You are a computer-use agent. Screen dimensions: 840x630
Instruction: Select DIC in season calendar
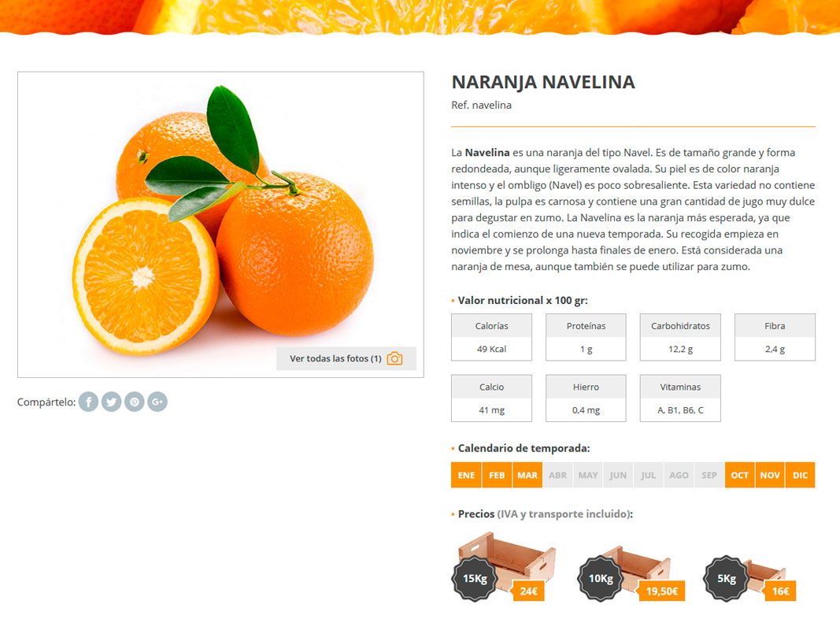point(801,475)
